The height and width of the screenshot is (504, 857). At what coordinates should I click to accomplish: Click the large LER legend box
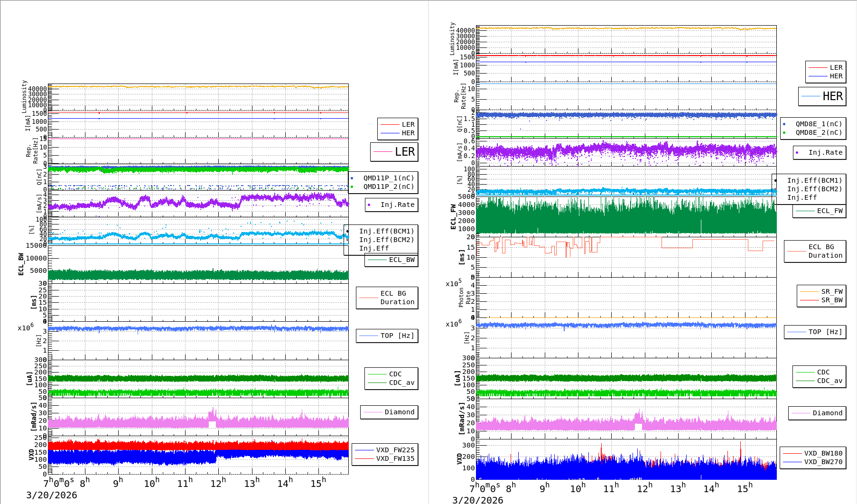(x=394, y=152)
